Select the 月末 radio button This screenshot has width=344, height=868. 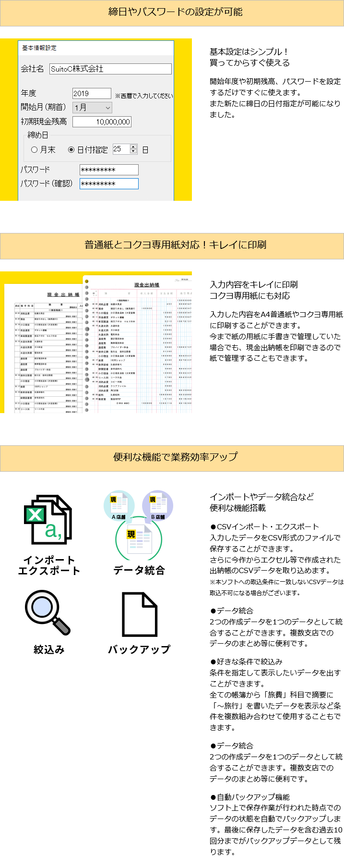(34, 150)
